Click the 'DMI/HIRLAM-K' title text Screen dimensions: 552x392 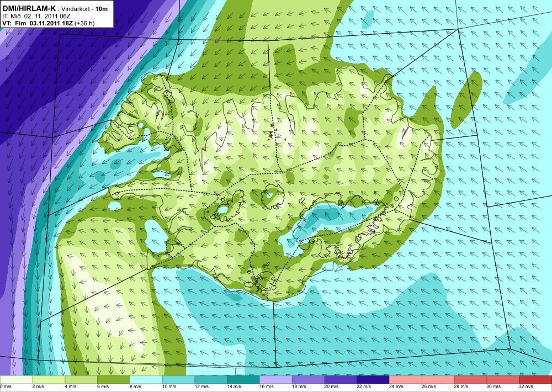pyautogui.click(x=29, y=9)
